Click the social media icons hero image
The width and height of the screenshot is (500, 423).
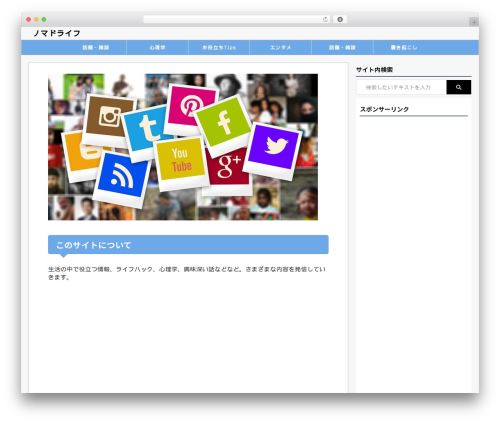(x=183, y=147)
